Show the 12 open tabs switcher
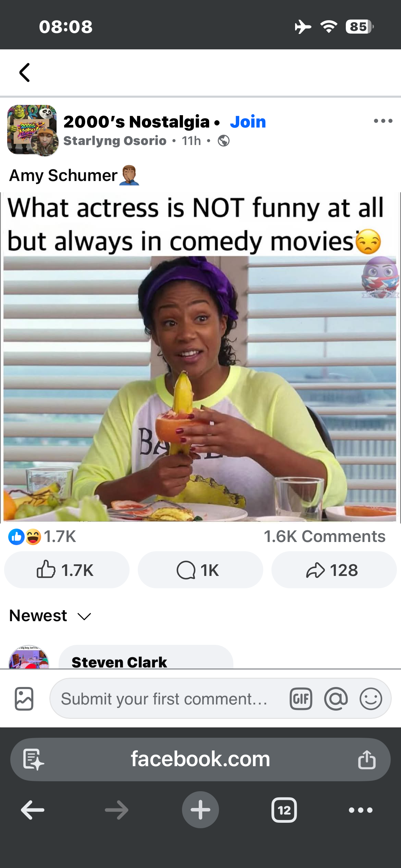401x868 pixels. 284,810
